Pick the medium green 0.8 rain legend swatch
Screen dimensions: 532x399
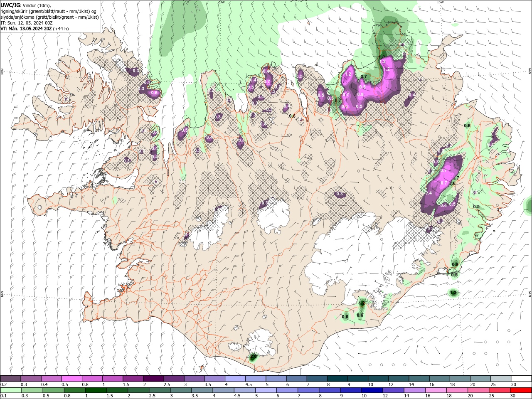(x=74, y=390)
